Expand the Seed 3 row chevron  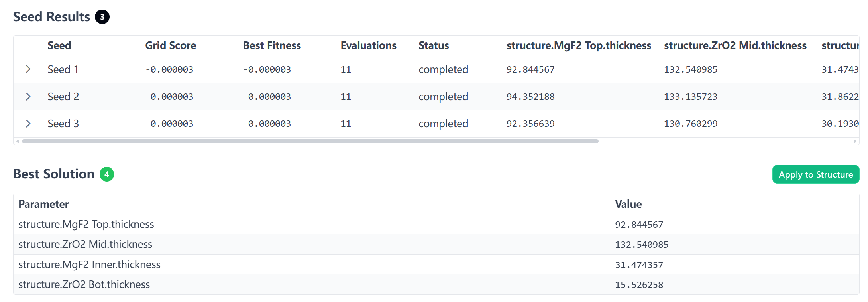click(x=28, y=123)
